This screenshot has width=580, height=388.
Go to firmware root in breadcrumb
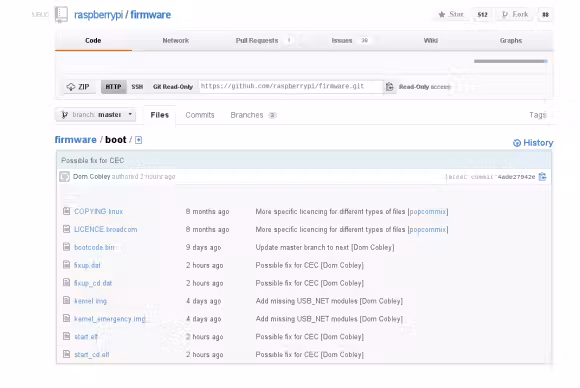(75, 140)
